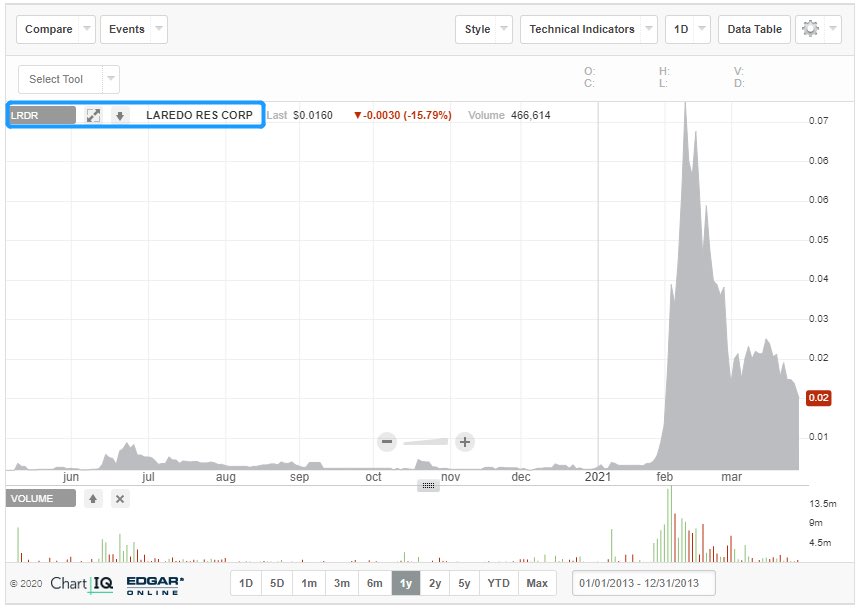Click the Last price $0.0160 value

[x=312, y=115]
